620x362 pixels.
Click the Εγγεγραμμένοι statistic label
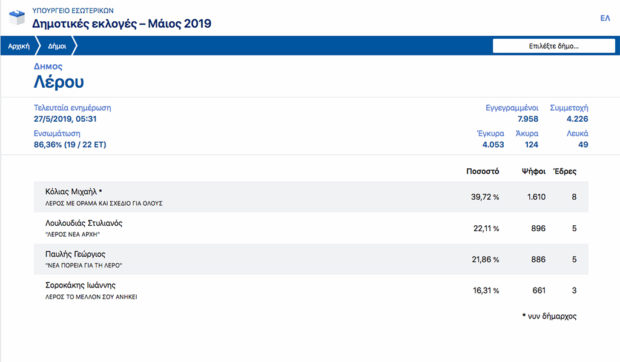coord(512,108)
